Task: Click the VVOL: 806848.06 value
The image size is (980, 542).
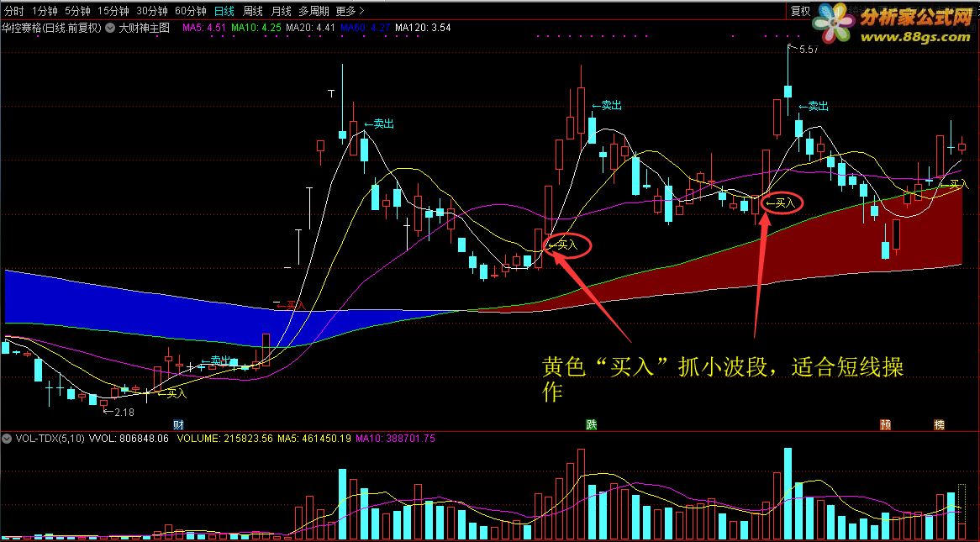Action: [x=129, y=439]
